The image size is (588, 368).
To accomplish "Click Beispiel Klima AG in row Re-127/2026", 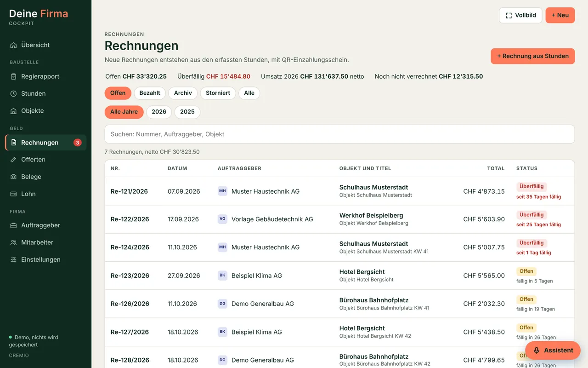I will [257, 332].
